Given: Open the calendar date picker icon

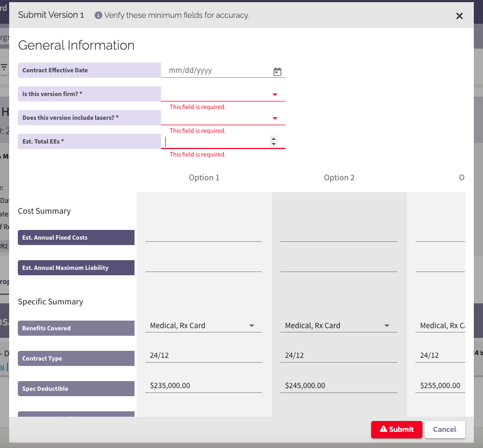Looking at the screenshot, I should (277, 71).
